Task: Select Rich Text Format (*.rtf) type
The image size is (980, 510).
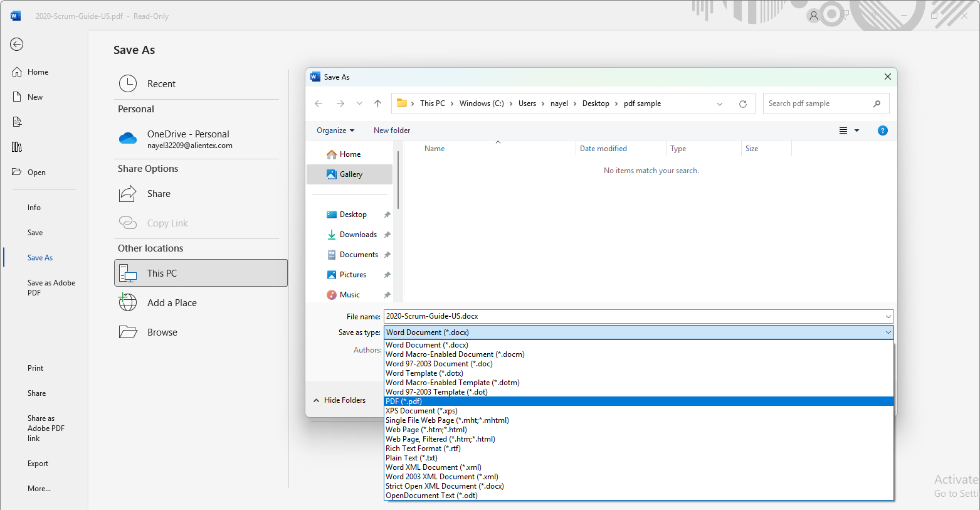Action: (x=638, y=449)
